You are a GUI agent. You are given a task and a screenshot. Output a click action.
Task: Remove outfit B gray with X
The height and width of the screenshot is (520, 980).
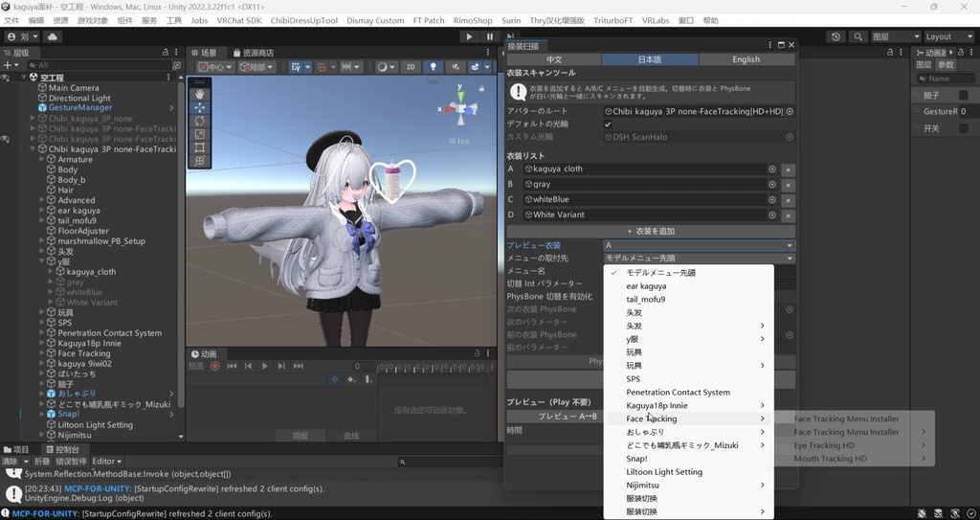(789, 185)
